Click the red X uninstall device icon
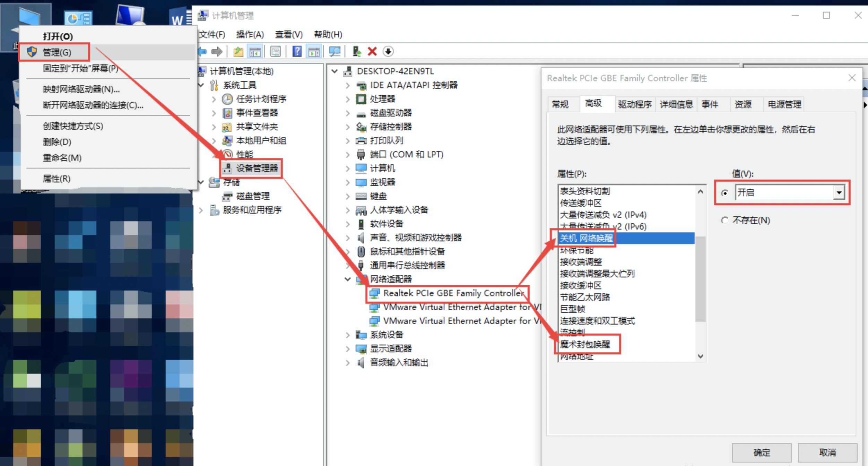The height and width of the screenshot is (466, 868). (x=372, y=52)
